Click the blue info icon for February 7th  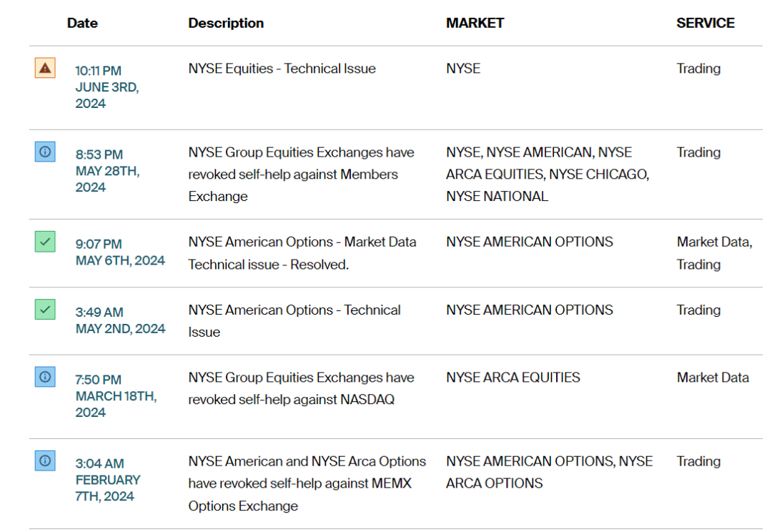point(45,460)
